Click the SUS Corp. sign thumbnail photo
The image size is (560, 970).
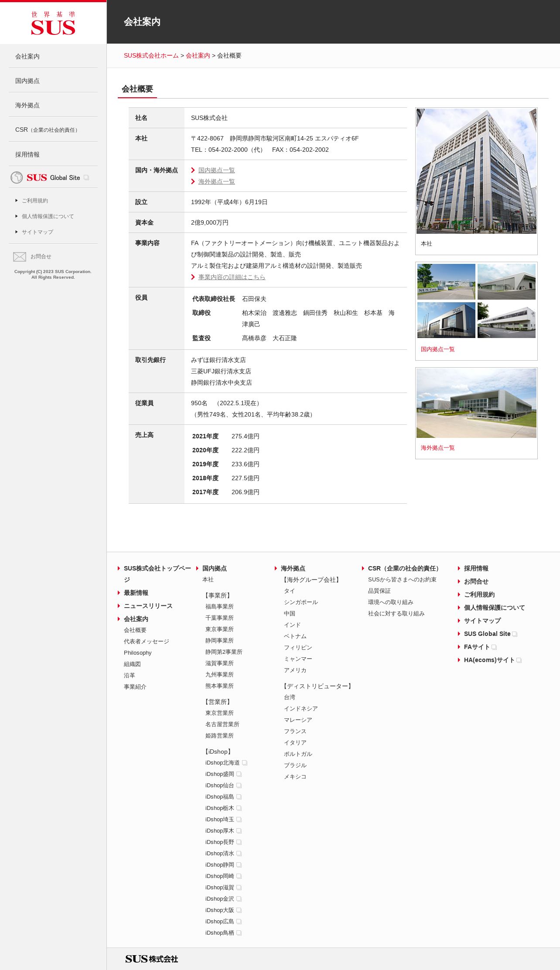[446, 282]
